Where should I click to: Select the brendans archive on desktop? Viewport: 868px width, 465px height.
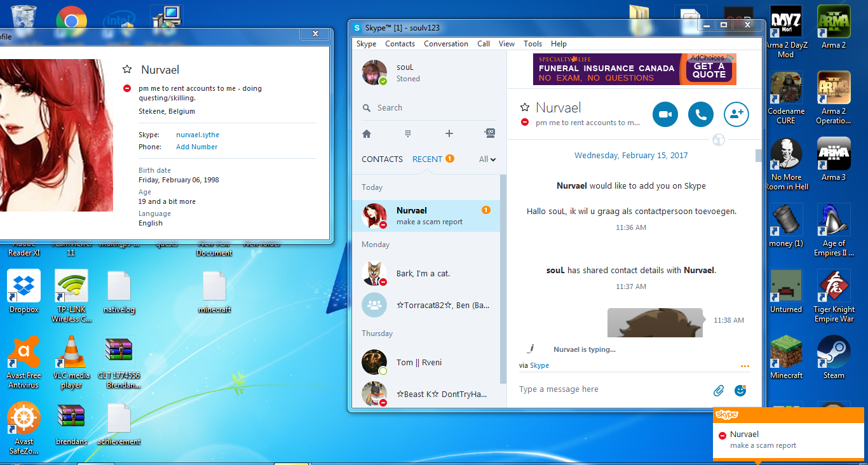71,424
